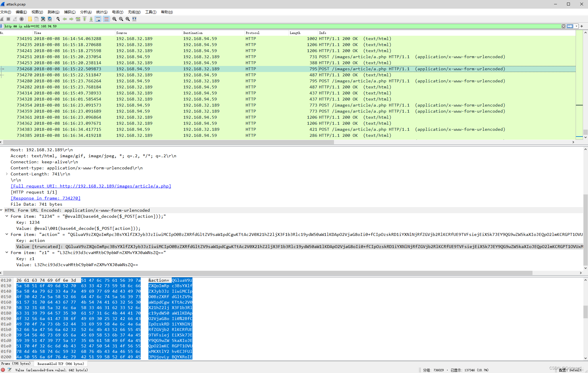Click the zoom in text icon
The height and width of the screenshot is (373, 588).
(114, 19)
